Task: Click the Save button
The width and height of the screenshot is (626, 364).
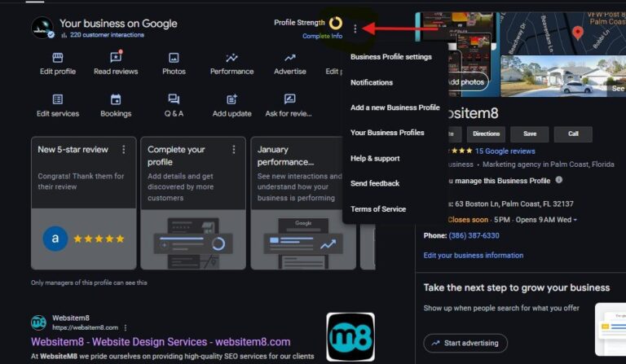Action: point(529,134)
